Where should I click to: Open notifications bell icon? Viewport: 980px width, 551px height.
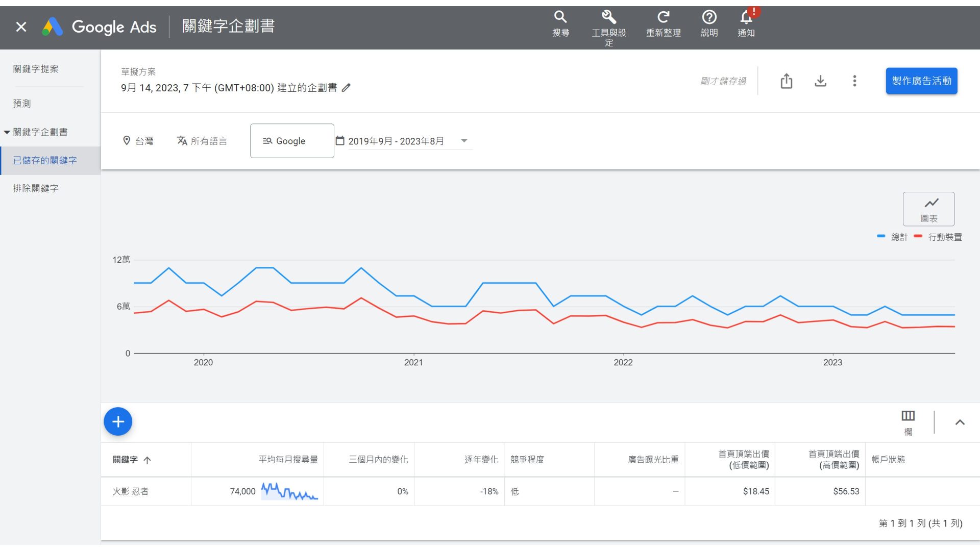[746, 18]
